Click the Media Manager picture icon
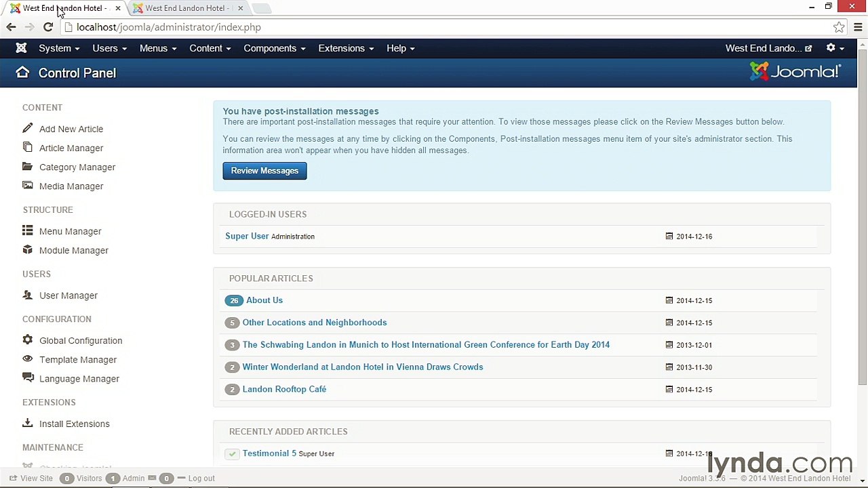 pos(27,185)
